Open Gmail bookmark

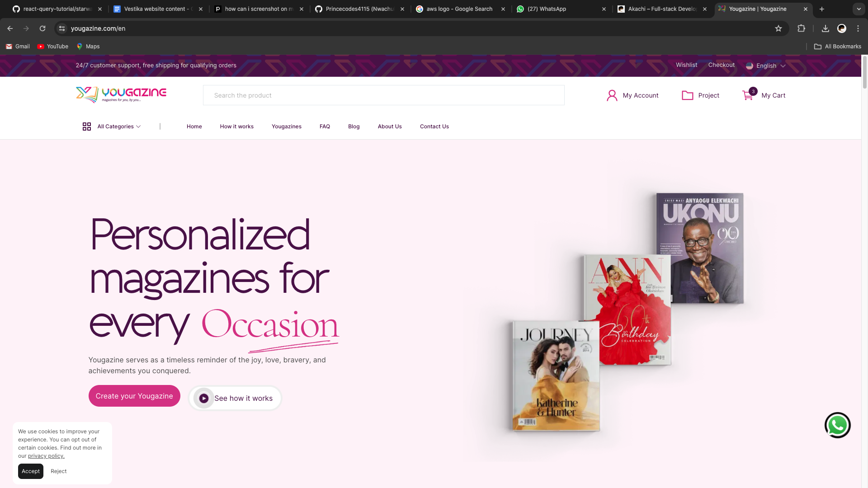pyautogui.click(x=18, y=47)
